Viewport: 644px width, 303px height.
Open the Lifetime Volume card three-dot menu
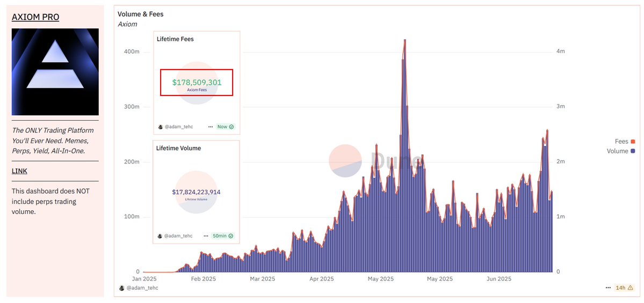(x=206, y=236)
